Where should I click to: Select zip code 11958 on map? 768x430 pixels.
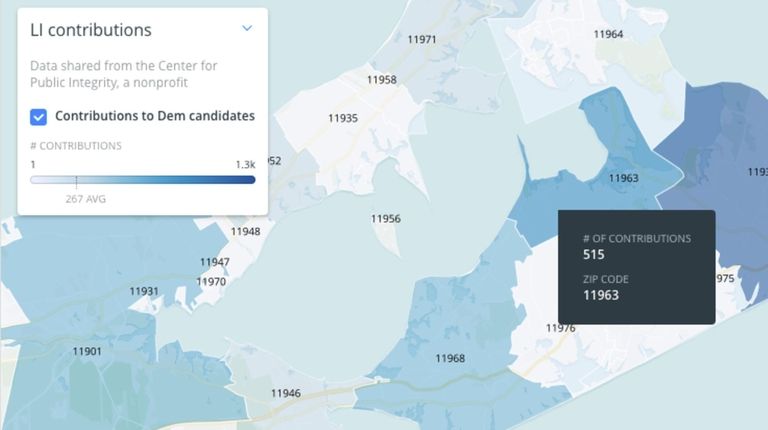(x=382, y=80)
